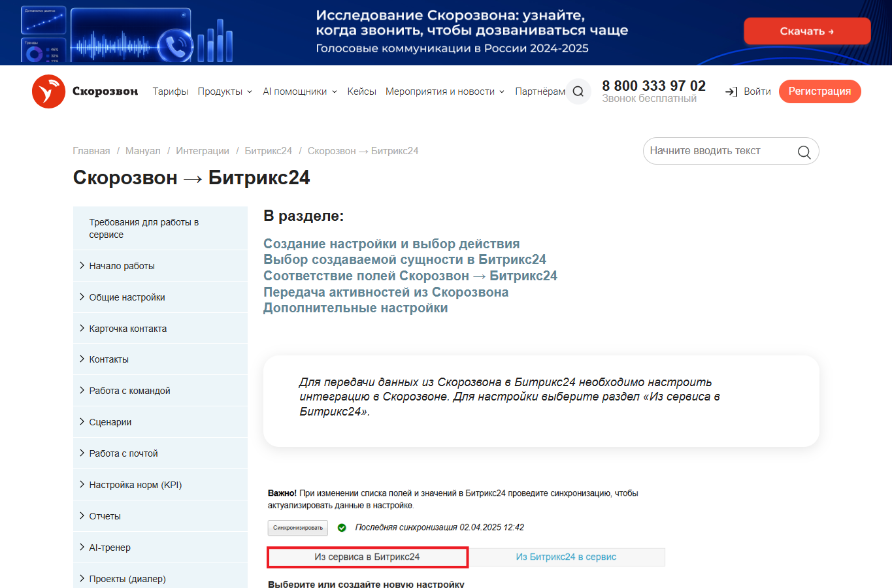The image size is (892, 588).
Task: Switch to the Из Битрикс24 в сервис tab
Action: coord(566,557)
